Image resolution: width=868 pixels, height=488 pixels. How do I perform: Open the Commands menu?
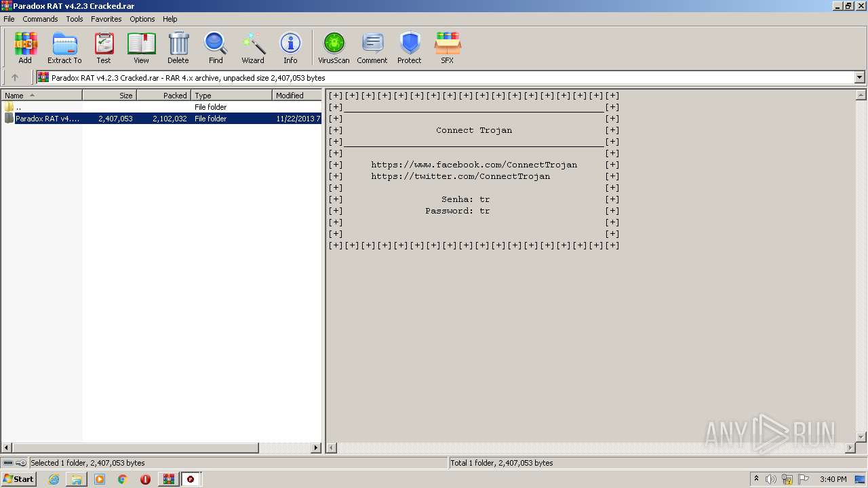coord(40,19)
